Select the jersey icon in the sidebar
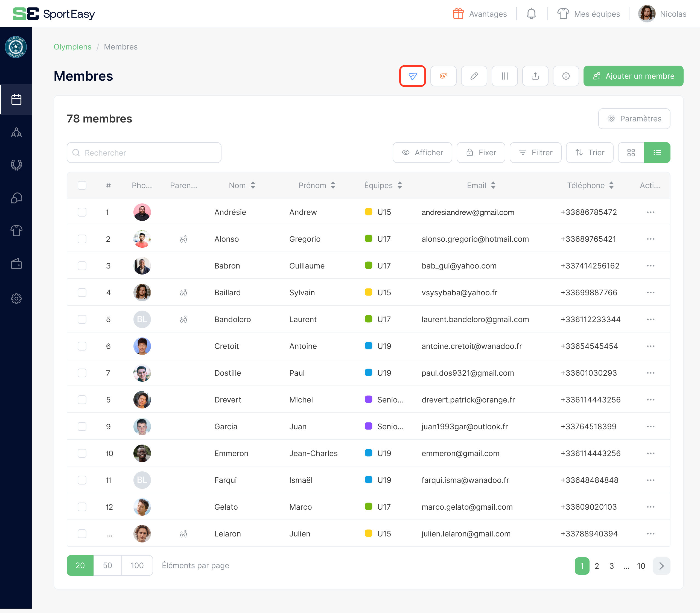This screenshot has height=613, width=700. (16, 230)
